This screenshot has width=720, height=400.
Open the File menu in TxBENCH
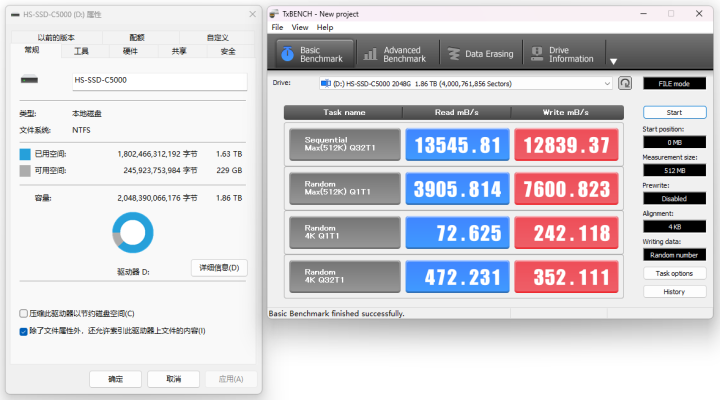click(277, 28)
